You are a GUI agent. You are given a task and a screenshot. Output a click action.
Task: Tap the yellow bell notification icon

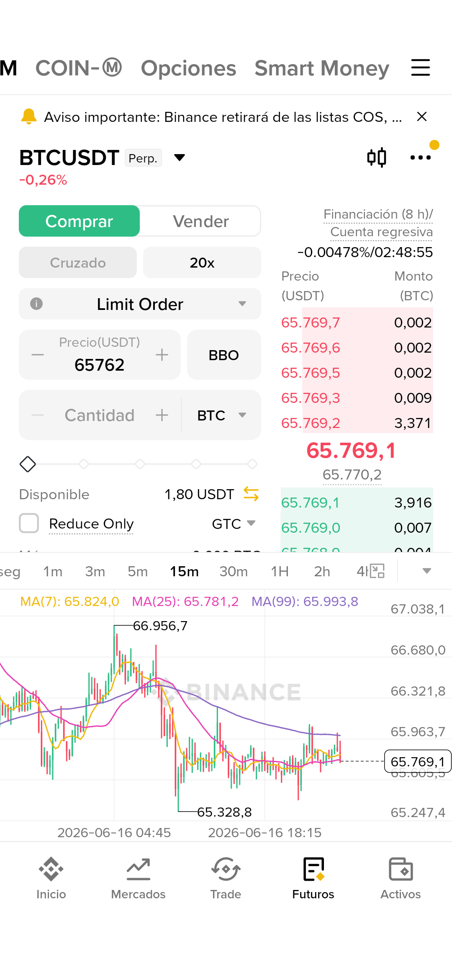click(x=29, y=116)
